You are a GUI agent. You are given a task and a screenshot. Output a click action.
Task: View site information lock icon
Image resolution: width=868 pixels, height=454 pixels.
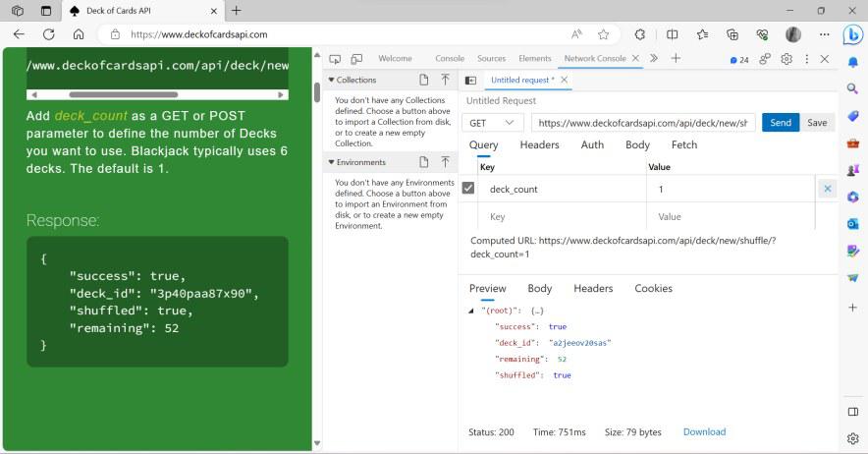pos(115,34)
